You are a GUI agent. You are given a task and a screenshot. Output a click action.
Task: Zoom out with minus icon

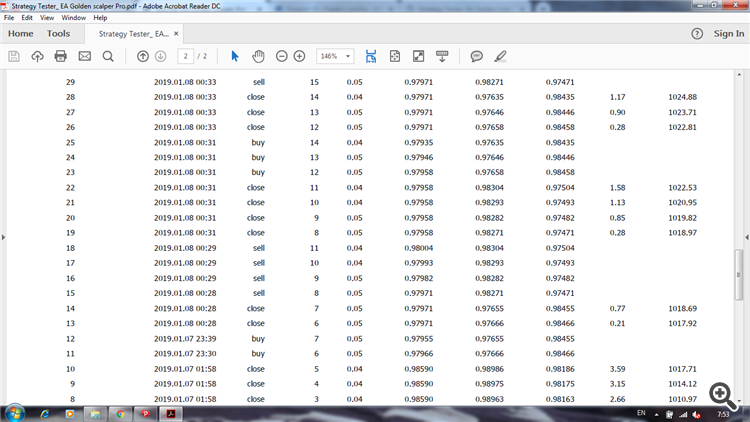(x=282, y=56)
